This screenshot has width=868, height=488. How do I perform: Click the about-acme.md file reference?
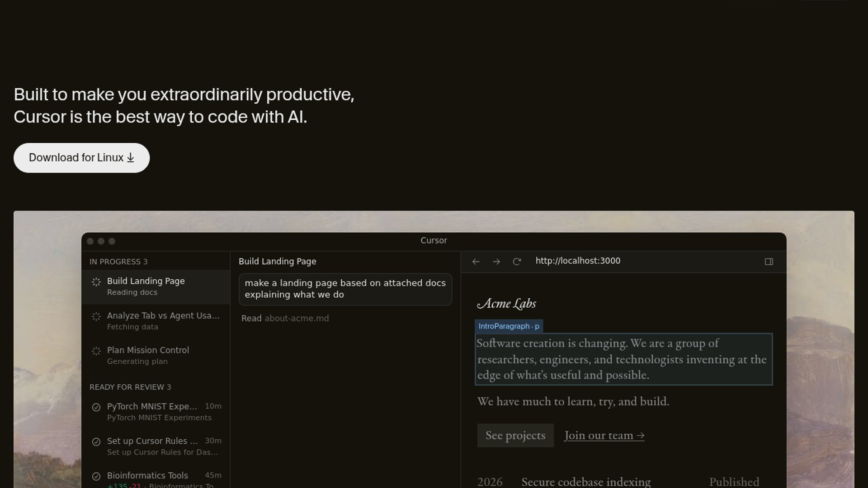[x=297, y=318]
